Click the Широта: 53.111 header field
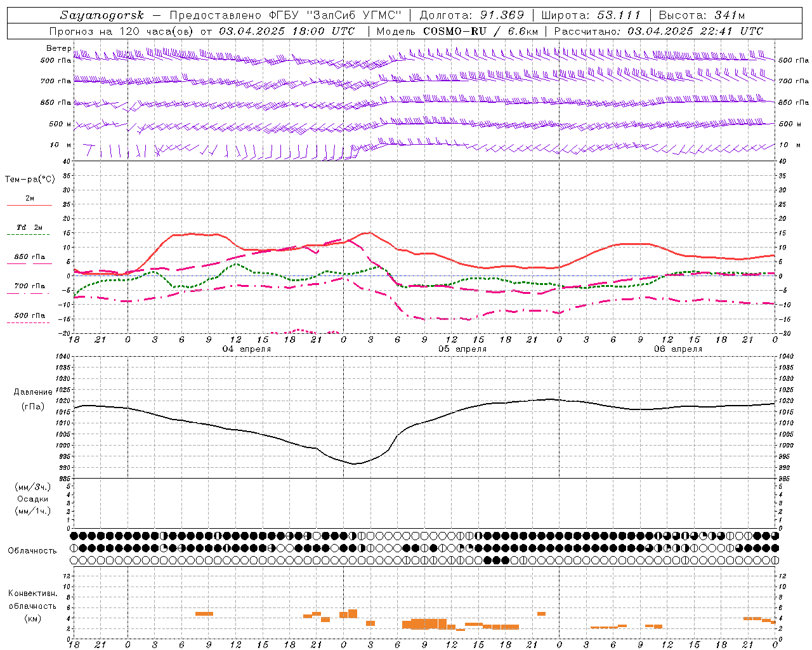Viewport: 812px width, 650px height. coord(591,15)
